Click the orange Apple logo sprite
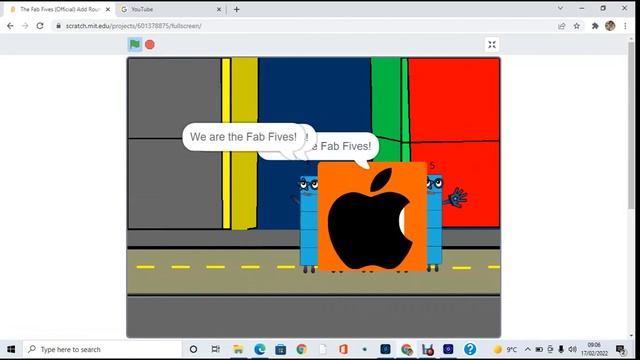 372,216
